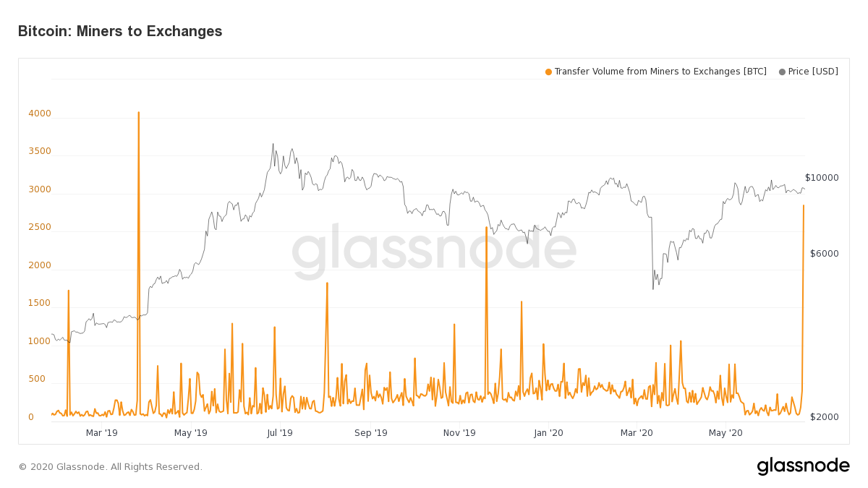868x488 pixels.
Task: Click the $2000 price axis label
Action: pos(824,417)
